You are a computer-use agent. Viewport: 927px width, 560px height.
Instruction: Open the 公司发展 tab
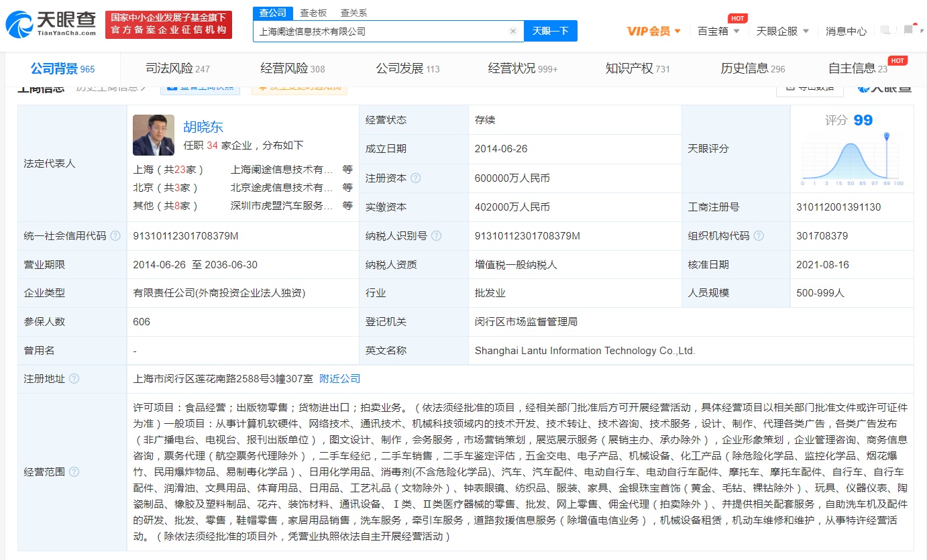tap(407, 68)
